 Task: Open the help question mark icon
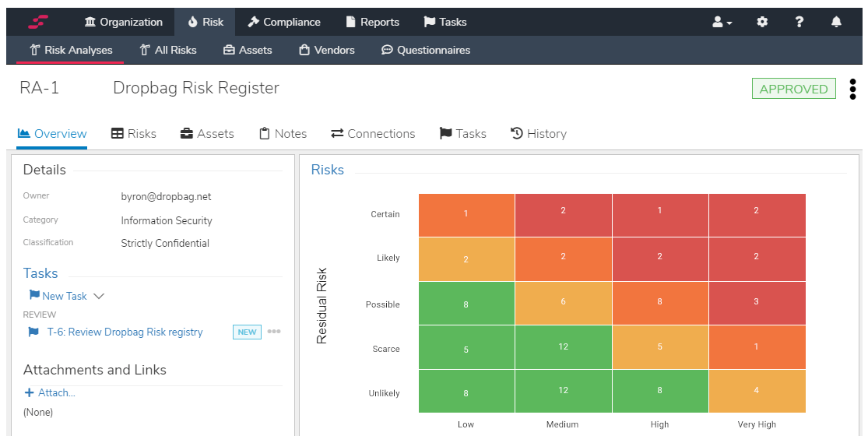[x=799, y=22]
